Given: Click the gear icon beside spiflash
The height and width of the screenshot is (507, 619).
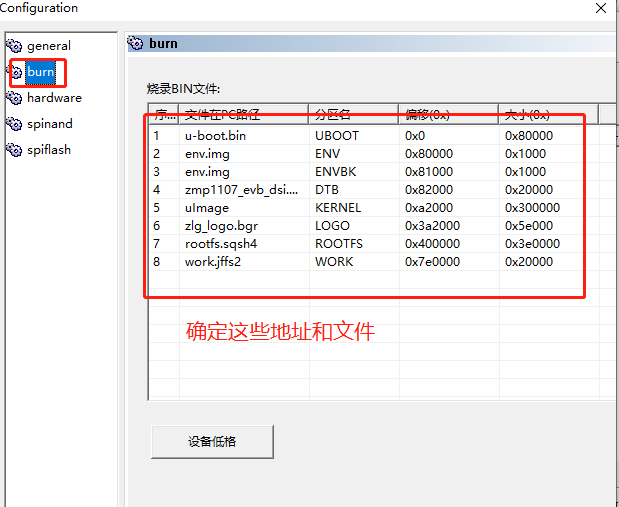Looking at the screenshot, I should pyautogui.click(x=14, y=150).
